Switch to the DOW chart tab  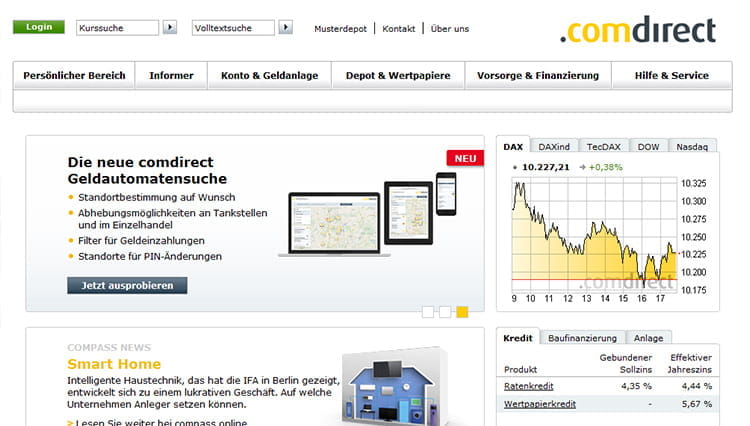[x=648, y=147]
